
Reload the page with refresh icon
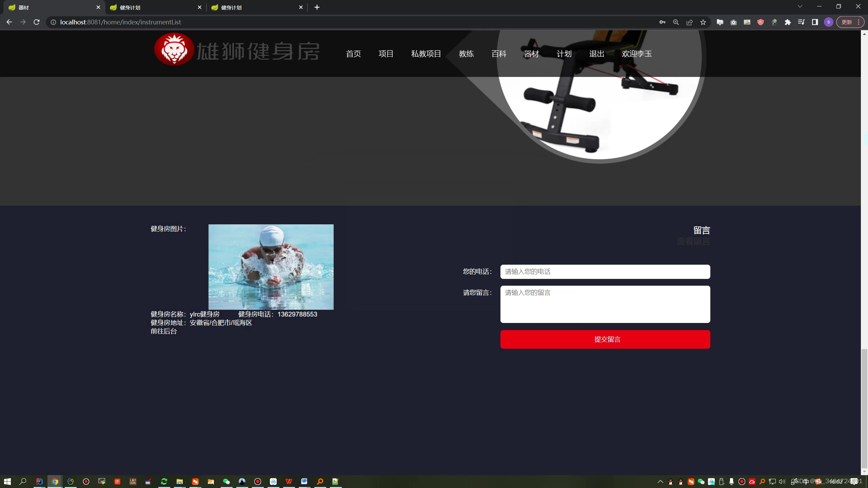coord(37,22)
